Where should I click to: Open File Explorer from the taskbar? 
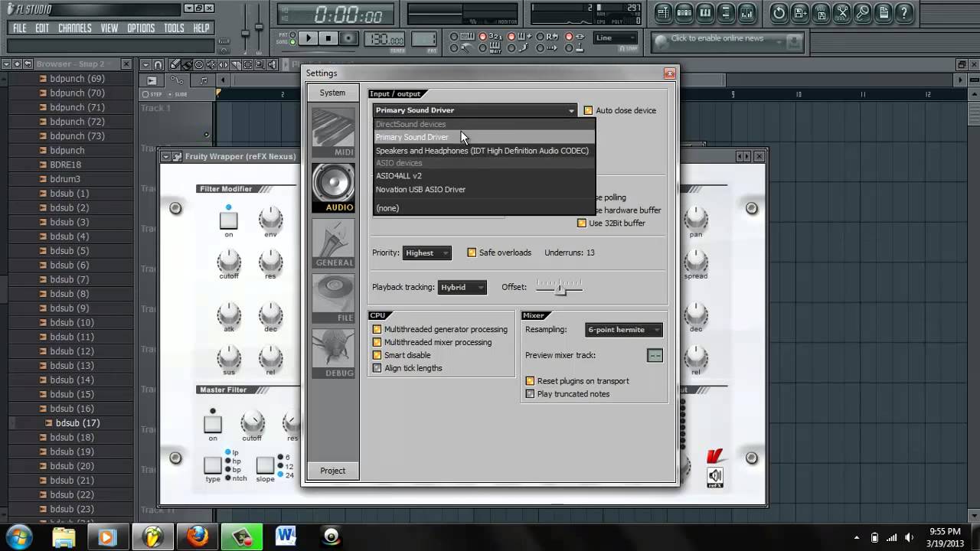pos(64,536)
